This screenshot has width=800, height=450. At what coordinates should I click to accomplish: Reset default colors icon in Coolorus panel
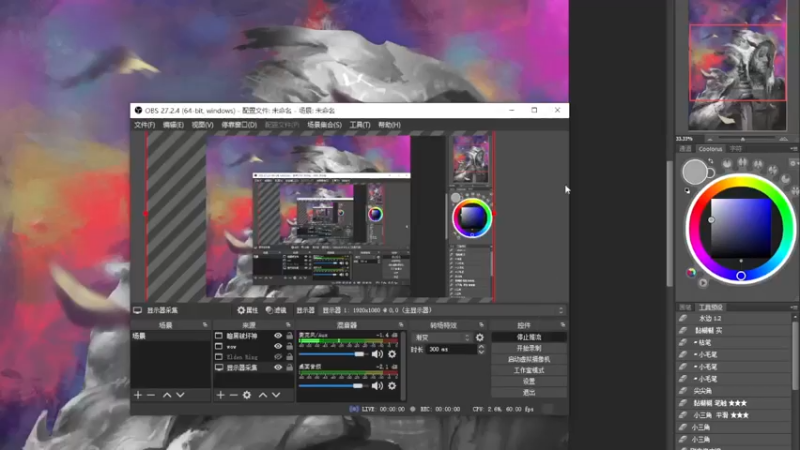[687, 190]
